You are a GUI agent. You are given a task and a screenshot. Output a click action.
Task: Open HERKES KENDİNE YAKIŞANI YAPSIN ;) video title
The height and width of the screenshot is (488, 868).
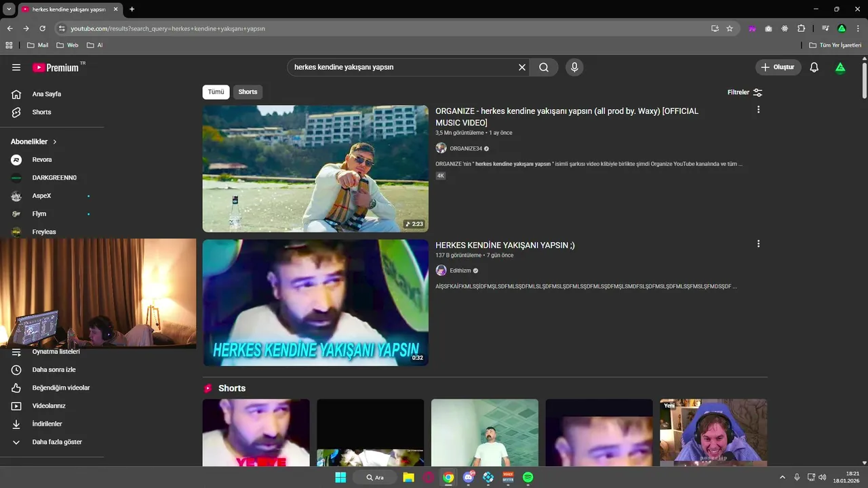click(505, 245)
